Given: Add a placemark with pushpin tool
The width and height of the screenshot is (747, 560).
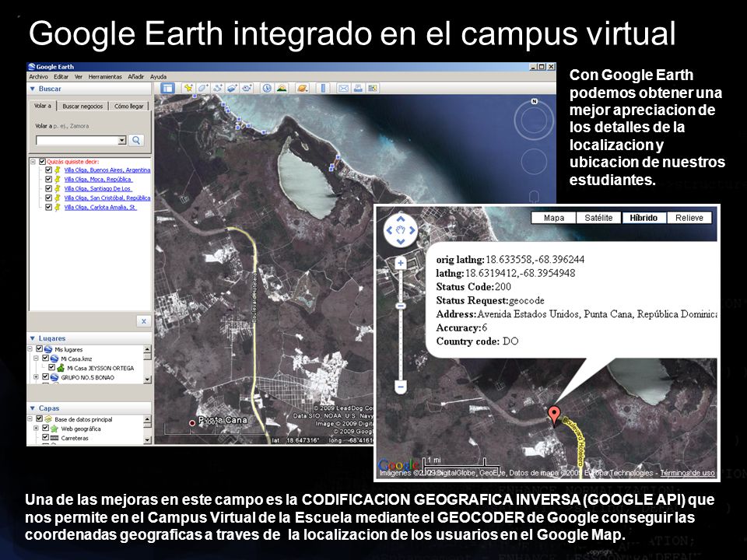Looking at the screenshot, I should coord(188,88).
